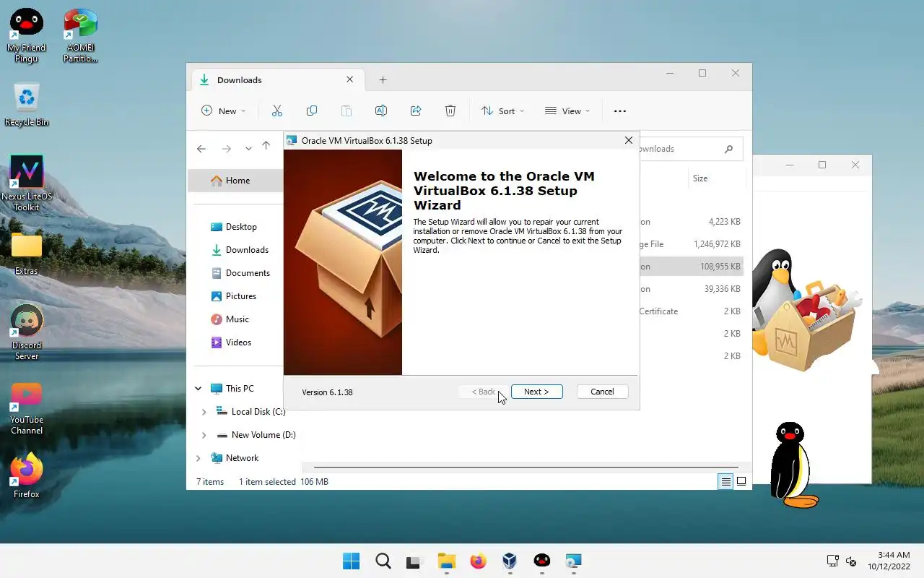Screen dimensions: 924x578
Task: Click Cancel in VirtualBox Setup wizard
Action: click(602, 392)
